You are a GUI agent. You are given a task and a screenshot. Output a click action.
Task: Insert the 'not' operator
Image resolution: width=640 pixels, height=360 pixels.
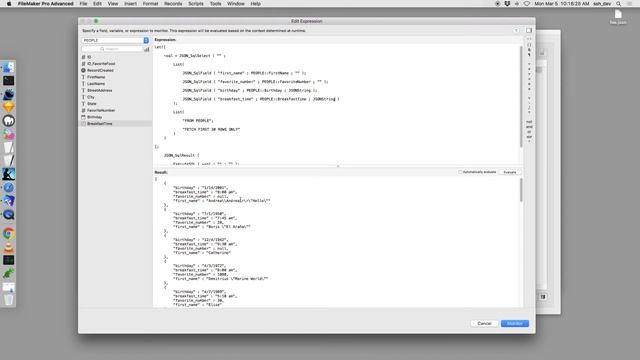pyautogui.click(x=529, y=122)
